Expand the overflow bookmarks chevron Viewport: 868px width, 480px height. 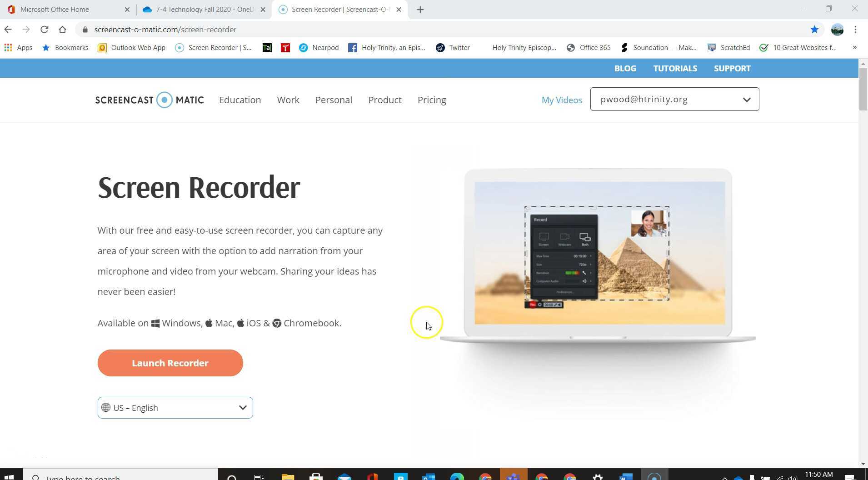(854, 47)
